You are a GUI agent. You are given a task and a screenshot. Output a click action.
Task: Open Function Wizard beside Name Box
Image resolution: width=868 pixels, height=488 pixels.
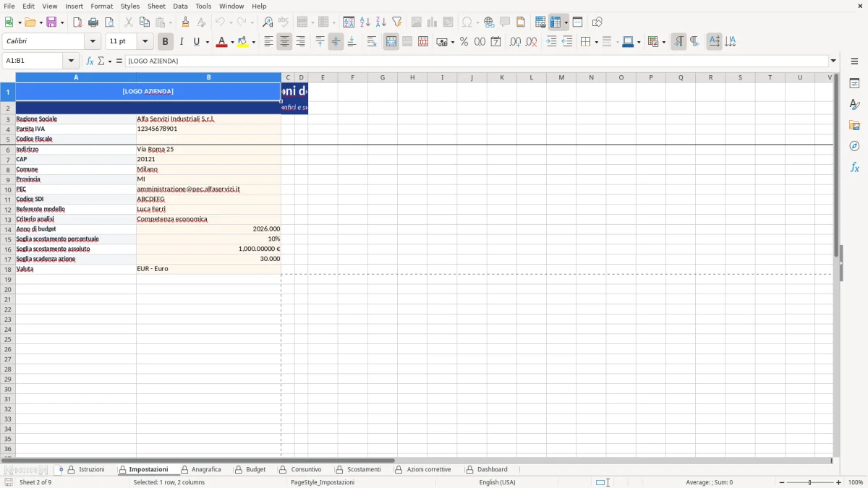90,61
